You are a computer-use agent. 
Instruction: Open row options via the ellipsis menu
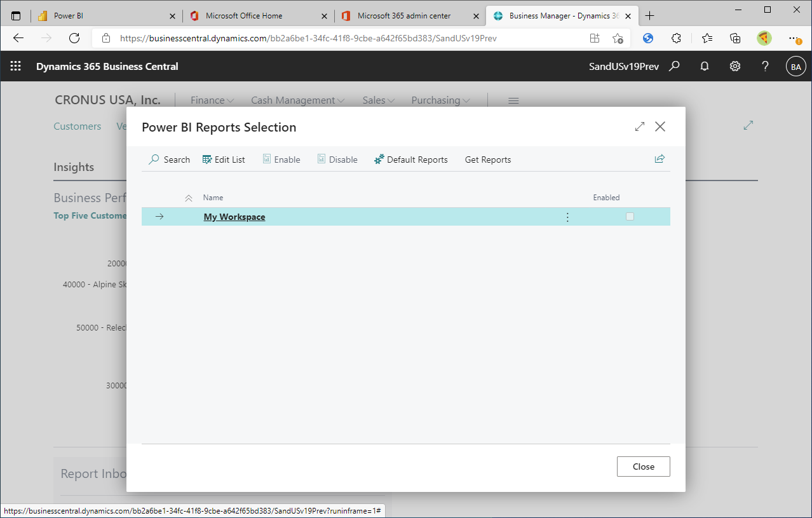[x=567, y=217]
